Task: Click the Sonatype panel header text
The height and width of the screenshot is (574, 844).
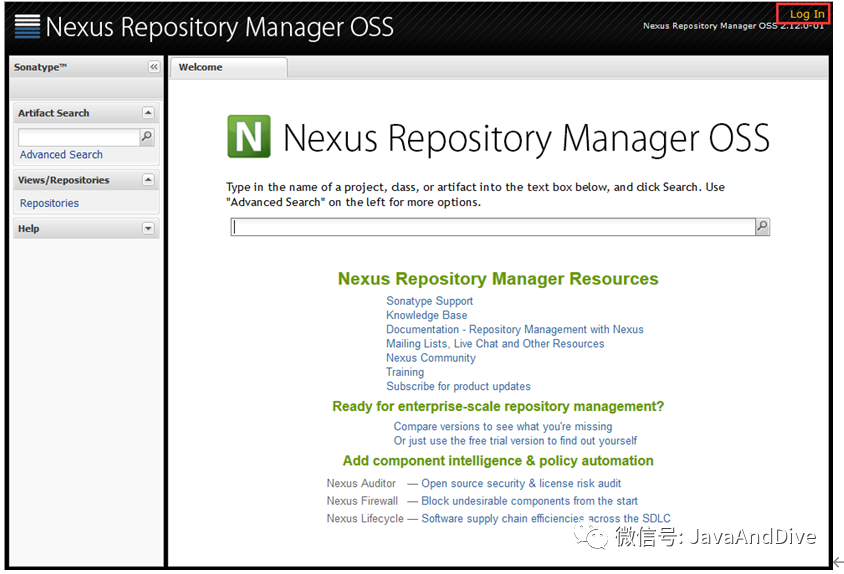Action: point(40,67)
